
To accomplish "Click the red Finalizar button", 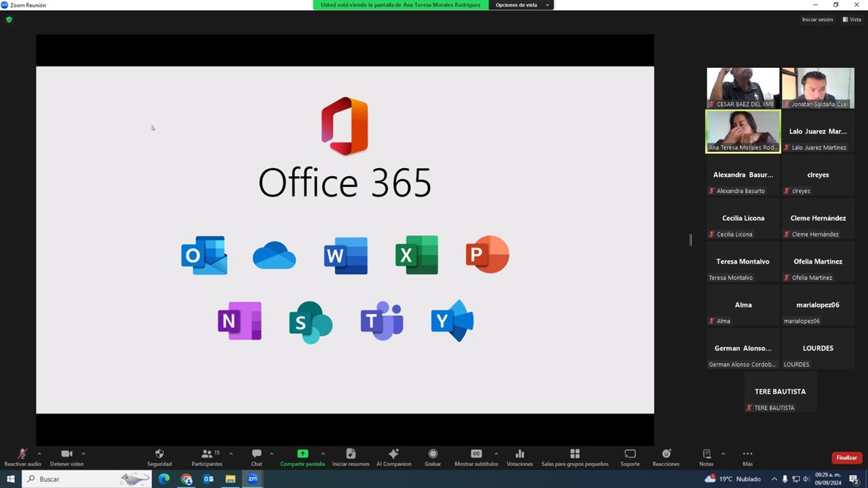I will tap(846, 457).
